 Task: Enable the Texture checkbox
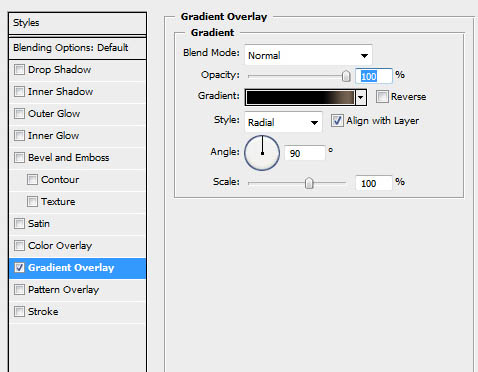point(32,202)
